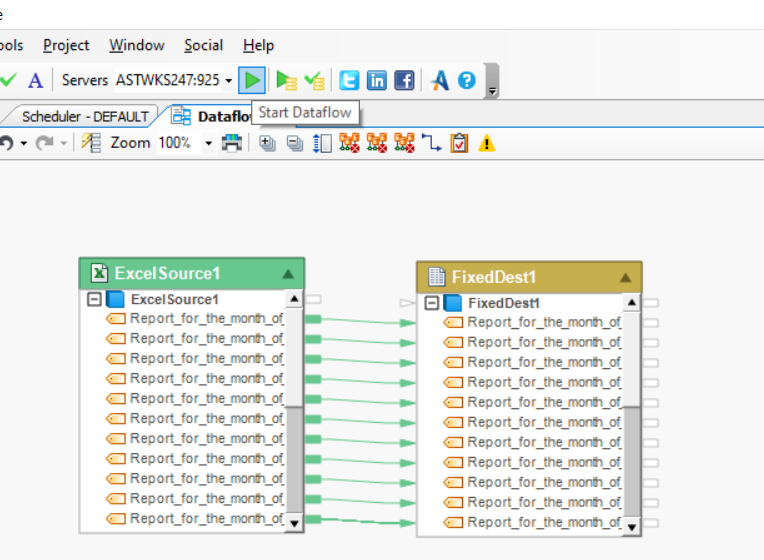Click the green checkmark icon with yellow list
Viewport: 764px width, 560px height.
(x=314, y=80)
